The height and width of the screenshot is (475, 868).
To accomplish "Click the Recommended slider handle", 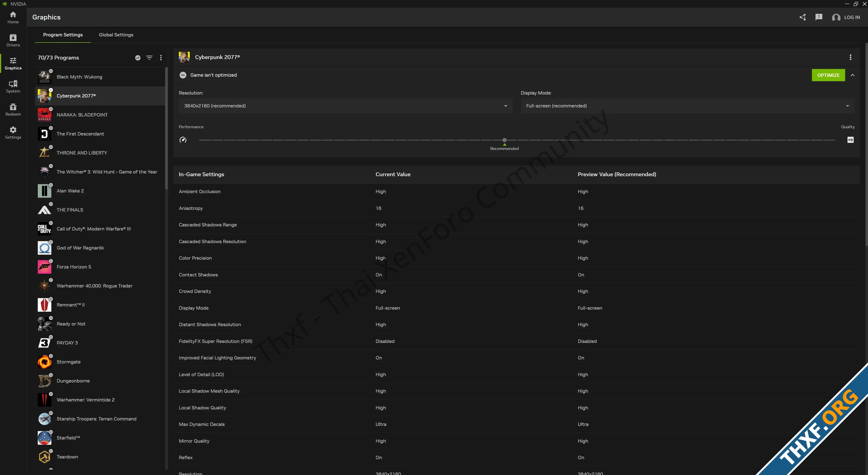I will [504, 140].
